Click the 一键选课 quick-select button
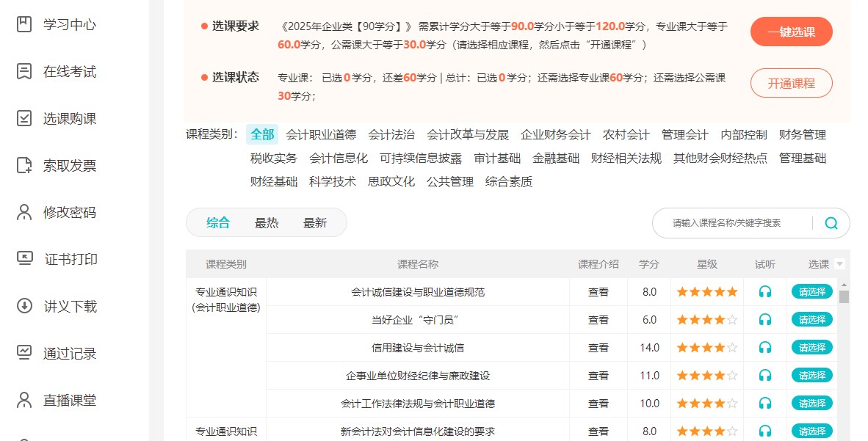The width and height of the screenshot is (868, 441). click(791, 32)
